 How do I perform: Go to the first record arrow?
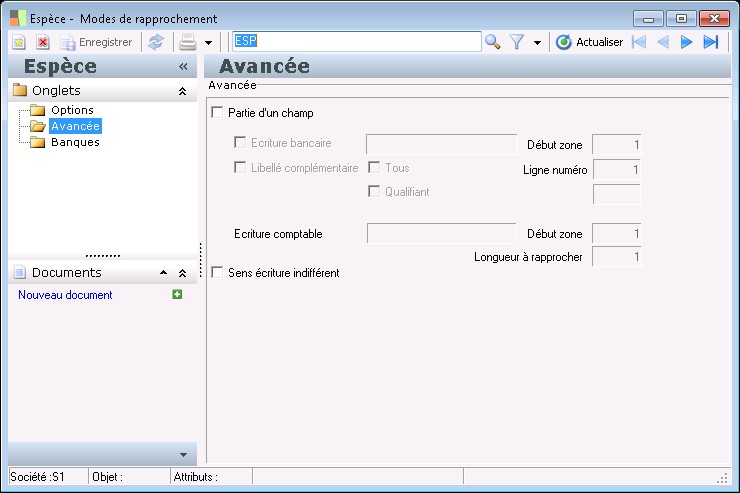click(x=639, y=42)
